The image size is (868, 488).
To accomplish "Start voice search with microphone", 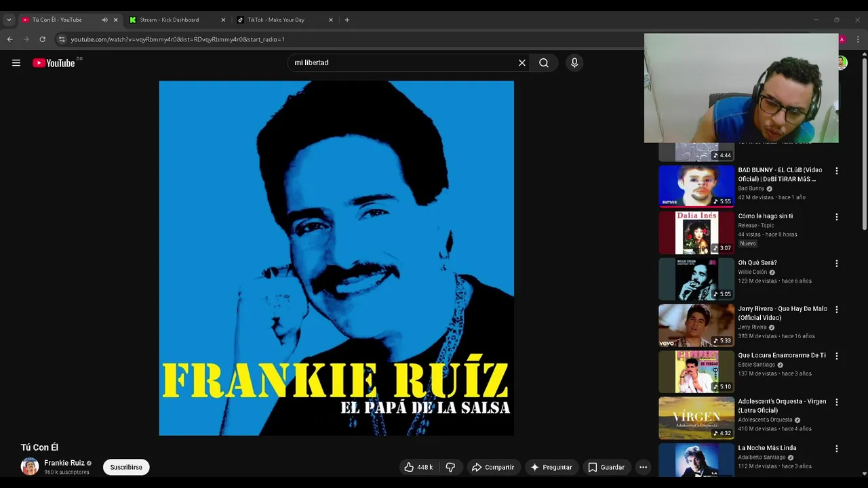I will [574, 63].
